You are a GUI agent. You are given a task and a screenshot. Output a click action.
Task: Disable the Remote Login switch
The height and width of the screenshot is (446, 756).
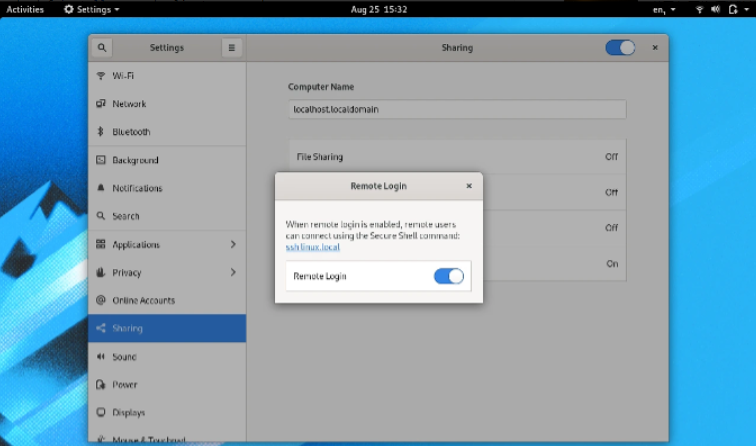[448, 276]
